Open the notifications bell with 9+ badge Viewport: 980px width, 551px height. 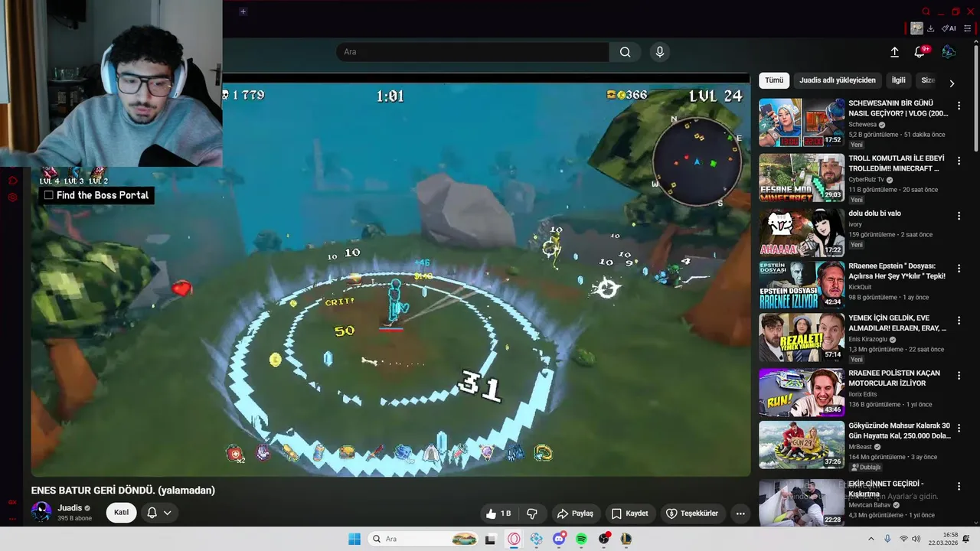tap(920, 52)
